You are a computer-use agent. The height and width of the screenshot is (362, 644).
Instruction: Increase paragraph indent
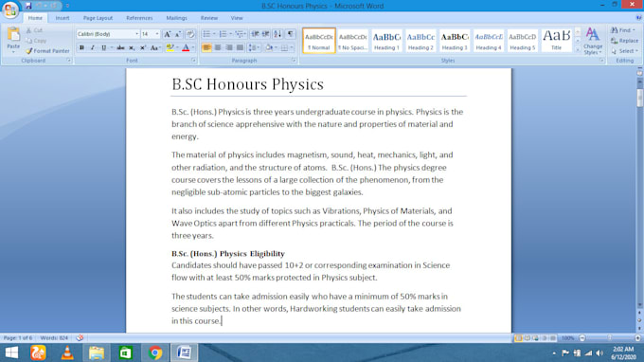[x=266, y=34]
